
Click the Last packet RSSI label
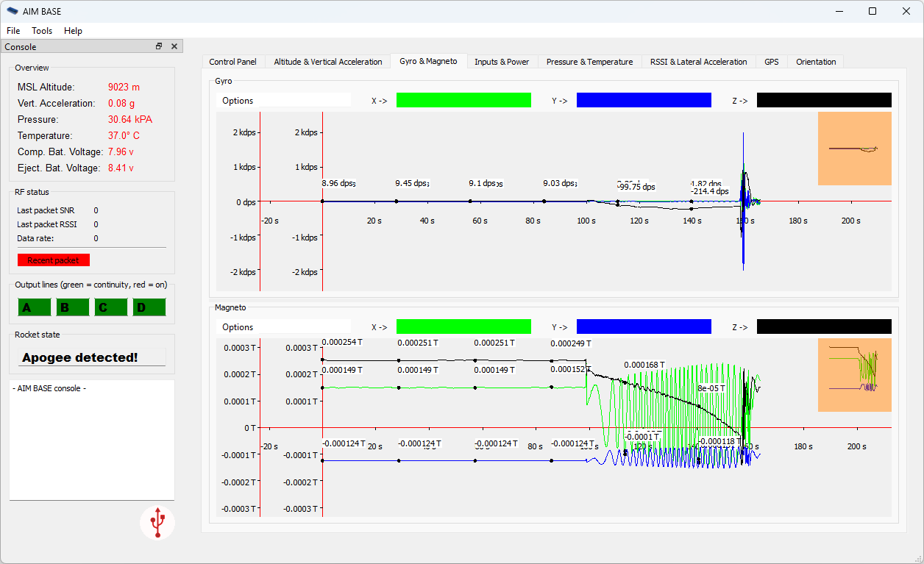point(47,224)
